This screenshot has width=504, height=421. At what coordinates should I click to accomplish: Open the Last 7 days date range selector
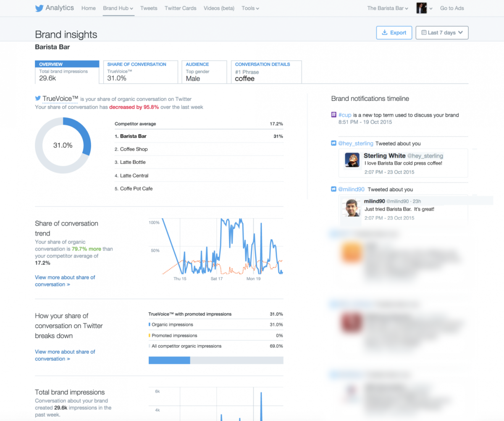(442, 33)
